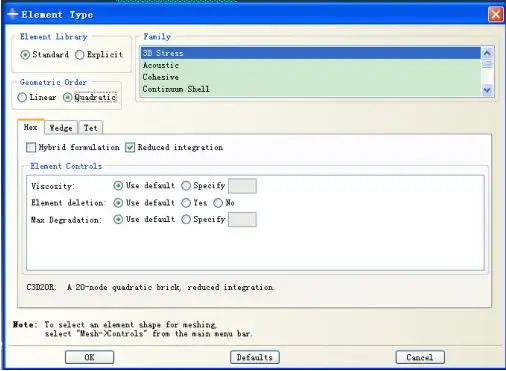Screen dimensions: 506x371
Task: Select Acoustic in Family list
Action: coord(311,65)
